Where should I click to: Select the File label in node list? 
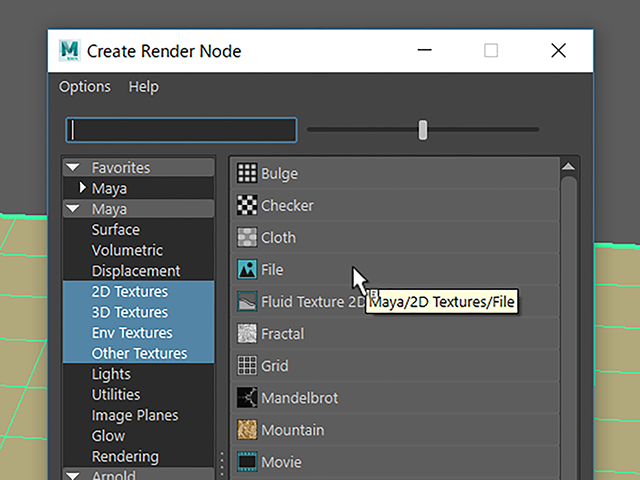(x=272, y=270)
